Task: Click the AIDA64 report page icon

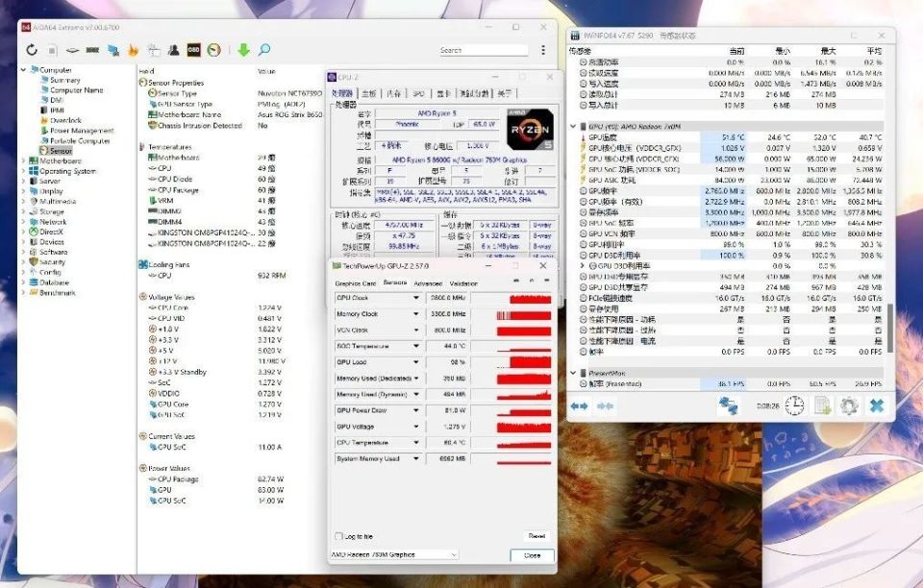Action: tap(52, 50)
